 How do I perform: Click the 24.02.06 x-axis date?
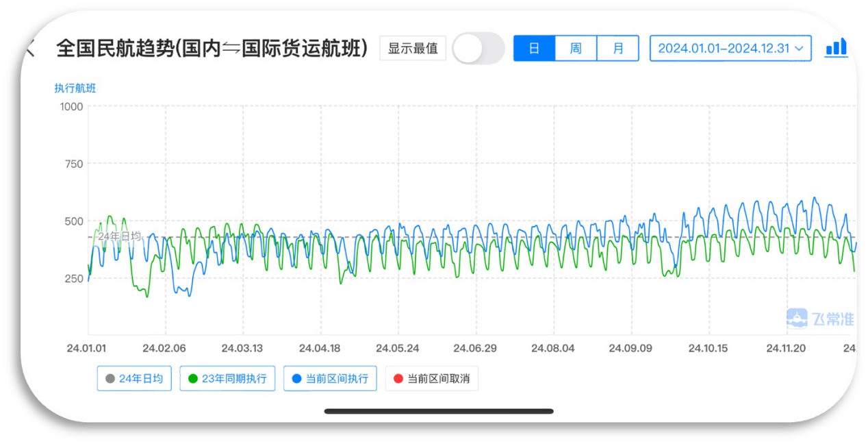coord(164,347)
